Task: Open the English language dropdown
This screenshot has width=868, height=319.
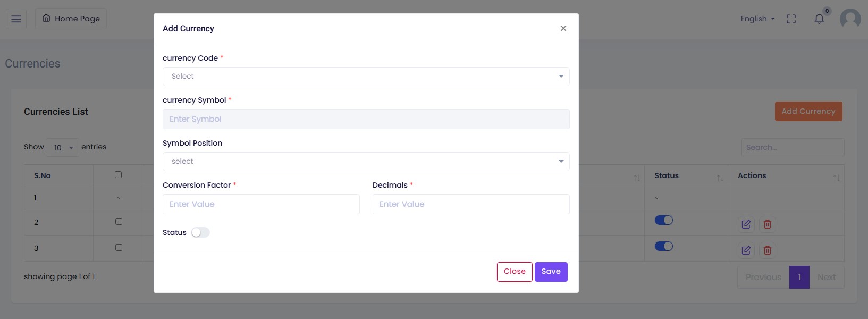Action: click(x=757, y=19)
